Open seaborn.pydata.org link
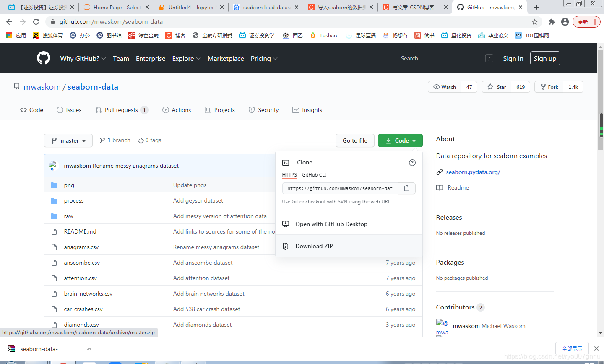604x364 pixels. (x=473, y=172)
